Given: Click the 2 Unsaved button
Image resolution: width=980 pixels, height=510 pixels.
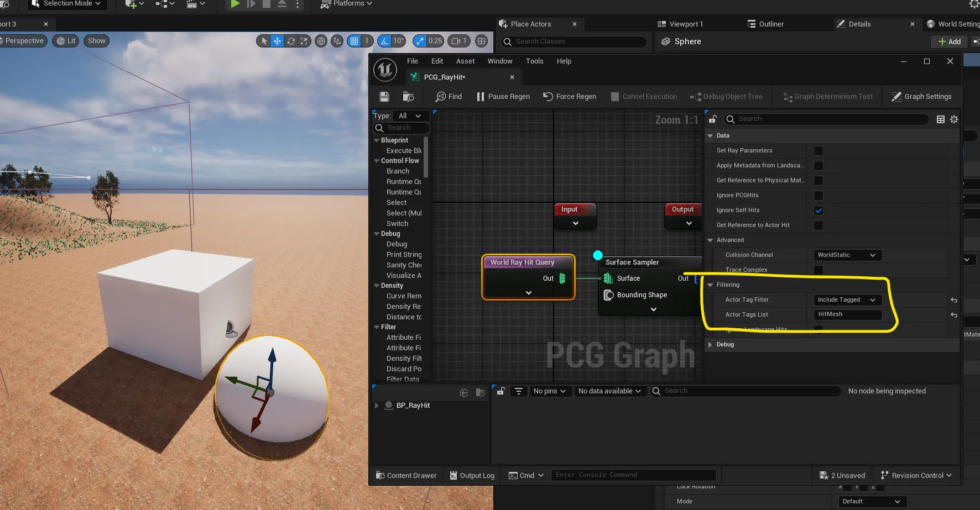Looking at the screenshot, I should pyautogui.click(x=842, y=476).
